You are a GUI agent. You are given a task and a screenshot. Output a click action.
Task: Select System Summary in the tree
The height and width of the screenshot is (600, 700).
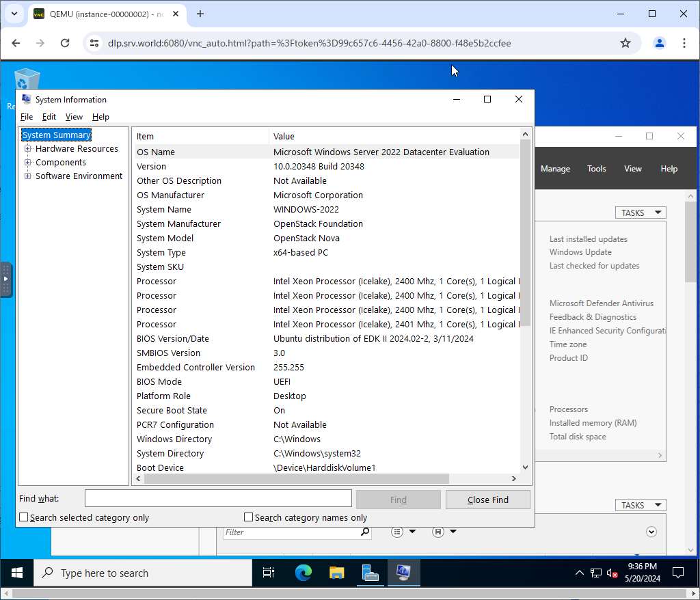tap(56, 135)
